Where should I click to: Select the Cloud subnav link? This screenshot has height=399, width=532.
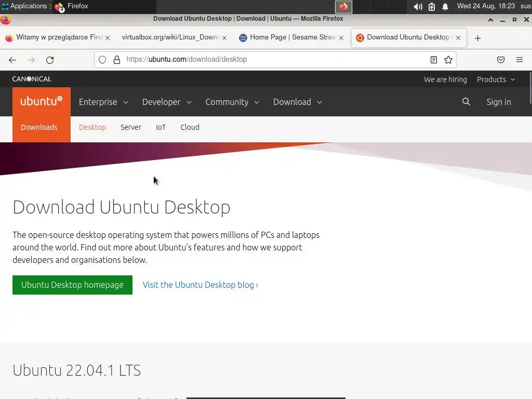[x=190, y=127]
